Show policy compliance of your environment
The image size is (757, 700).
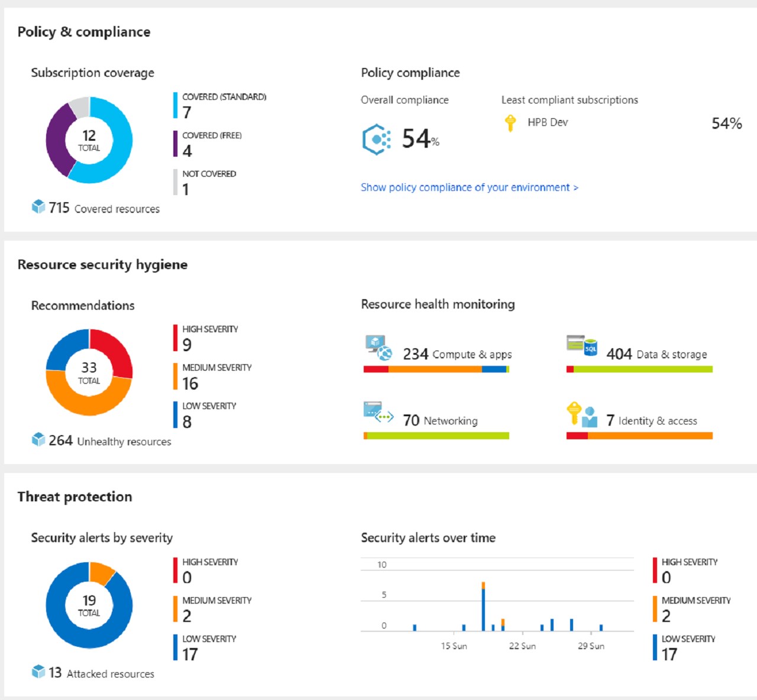469,187
